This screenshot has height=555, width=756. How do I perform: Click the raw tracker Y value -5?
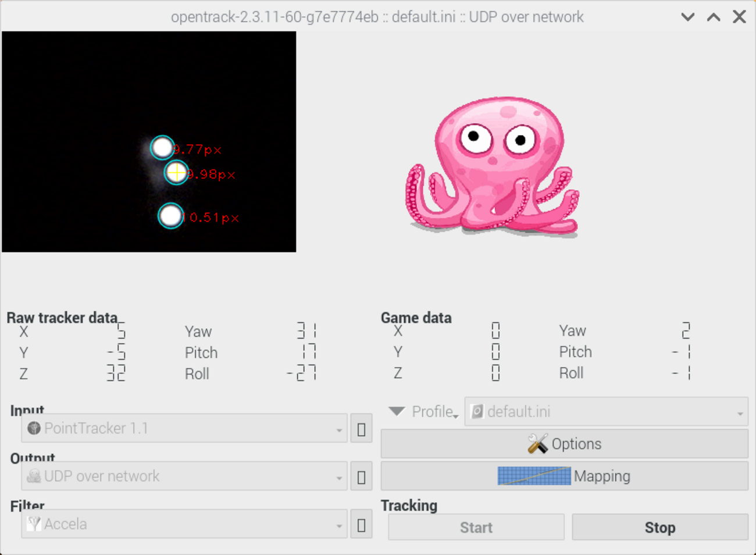click(116, 352)
